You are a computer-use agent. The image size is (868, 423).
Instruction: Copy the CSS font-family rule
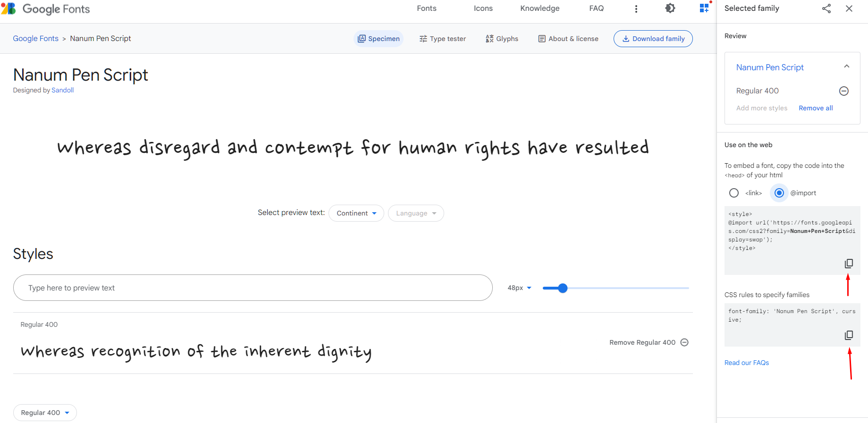[849, 335]
